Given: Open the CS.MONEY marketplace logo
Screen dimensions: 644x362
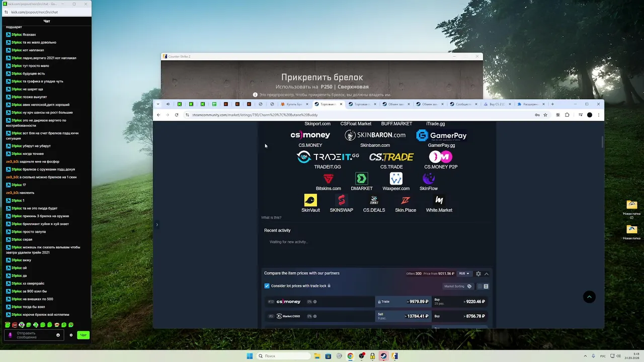Looking at the screenshot, I should point(310,135).
